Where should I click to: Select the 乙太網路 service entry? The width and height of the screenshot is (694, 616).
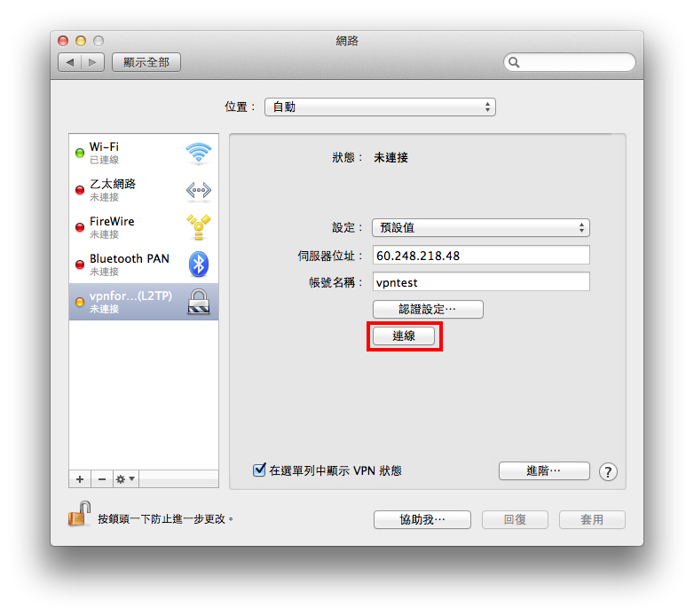[x=144, y=190]
